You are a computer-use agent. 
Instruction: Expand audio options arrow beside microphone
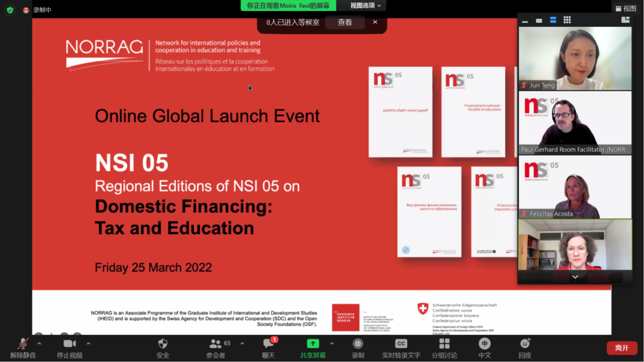(x=39, y=343)
